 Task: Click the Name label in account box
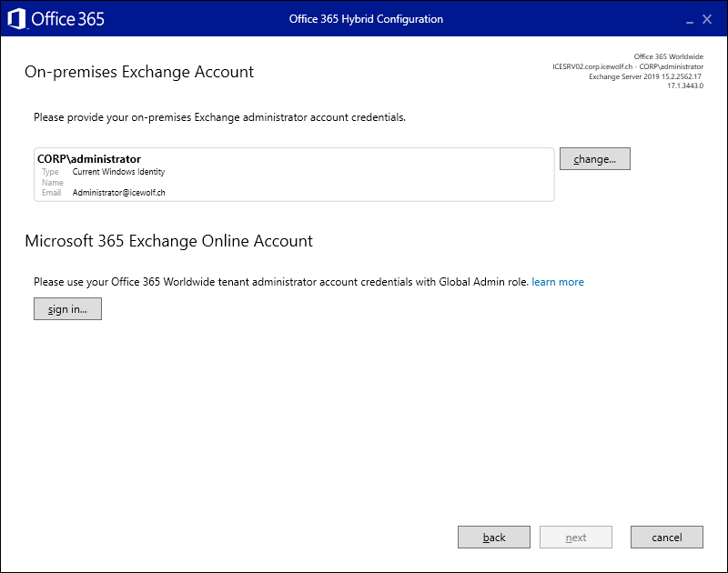pos(53,182)
